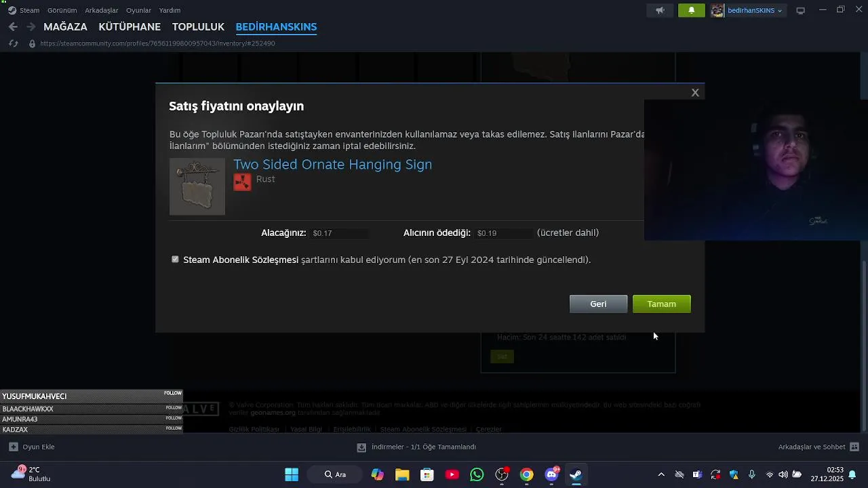Navigate forward with the right arrow
This screenshot has height=488, width=868.
[31, 26]
